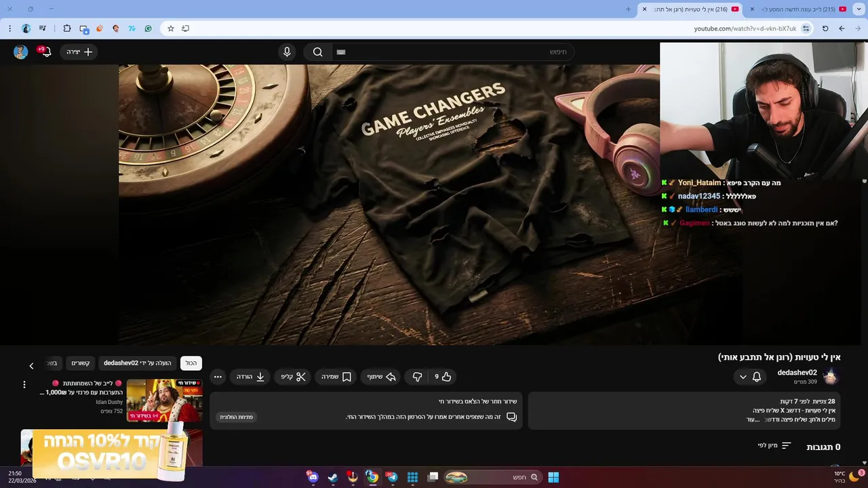The height and width of the screenshot is (488, 868).
Task: Click the browser forward arrow
Action: [x=858, y=28]
